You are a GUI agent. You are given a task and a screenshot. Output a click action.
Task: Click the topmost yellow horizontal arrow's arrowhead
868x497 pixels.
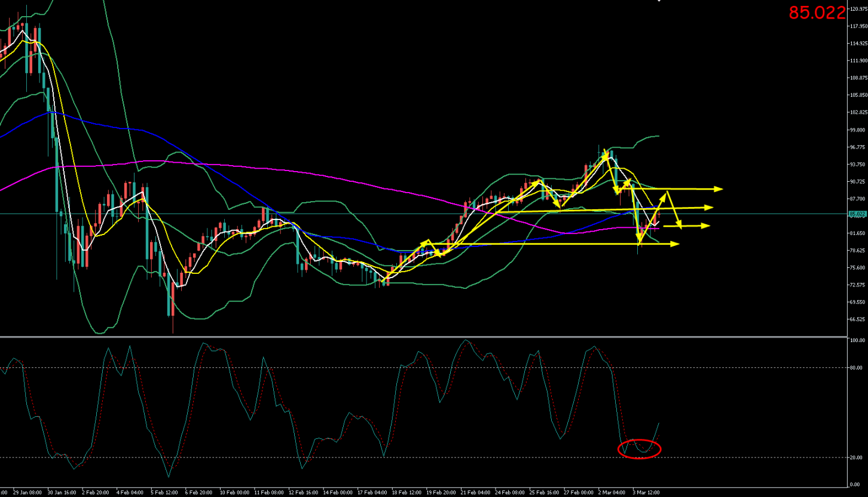pos(719,189)
